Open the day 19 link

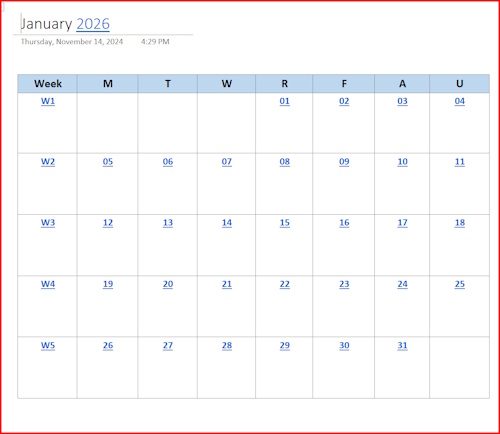point(108,284)
